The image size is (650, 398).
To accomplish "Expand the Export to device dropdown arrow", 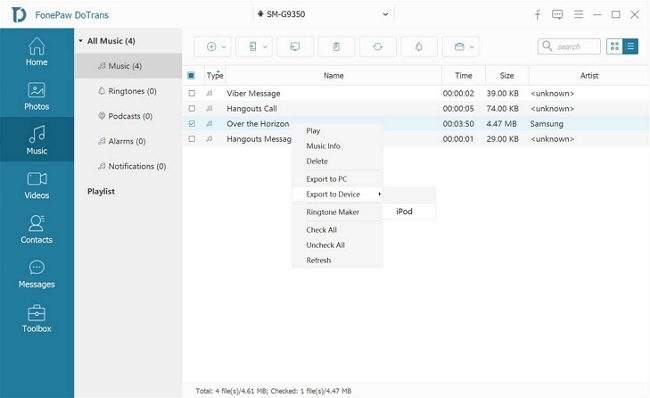I will point(265,47).
